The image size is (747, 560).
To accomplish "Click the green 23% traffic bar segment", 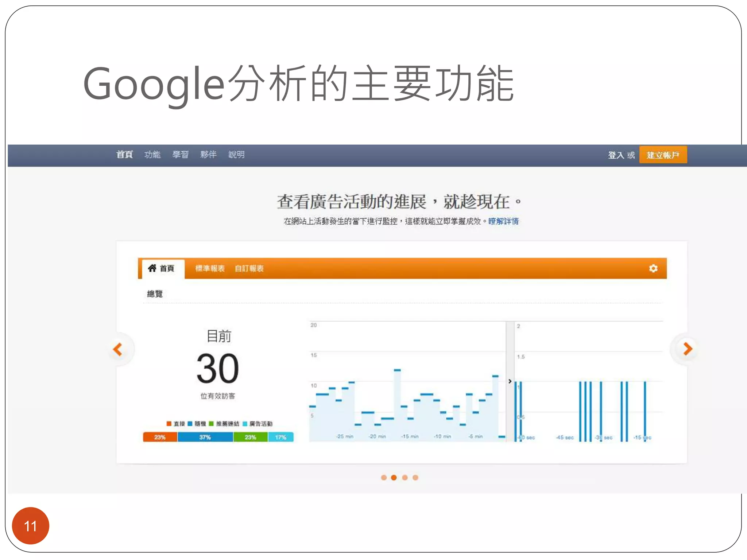I will pyautogui.click(x=250, y=437).
